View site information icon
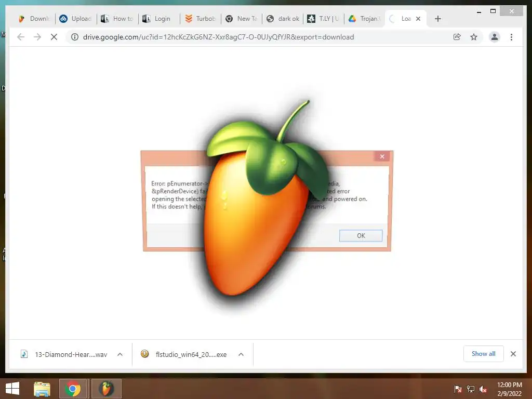 coord(75,37)
